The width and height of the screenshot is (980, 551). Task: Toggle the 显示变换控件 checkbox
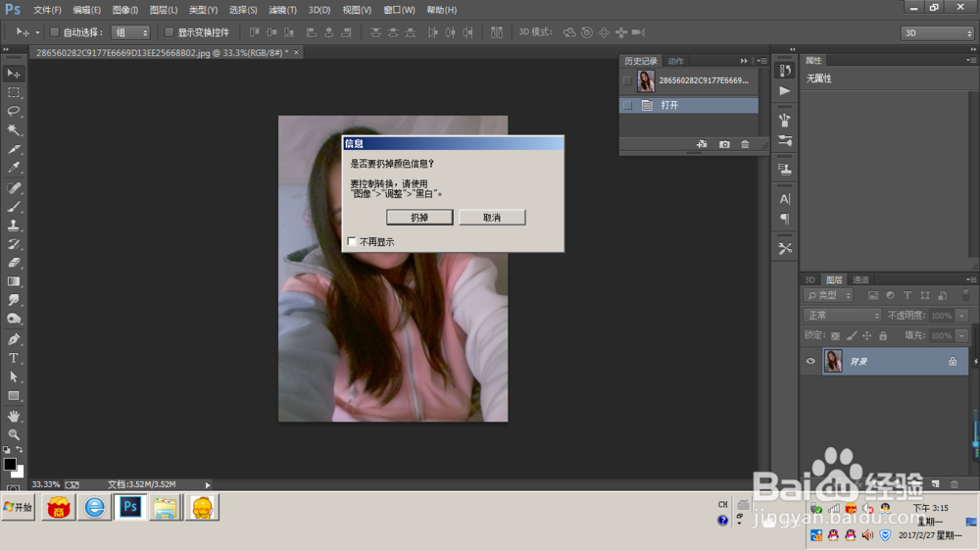point(169,32)
